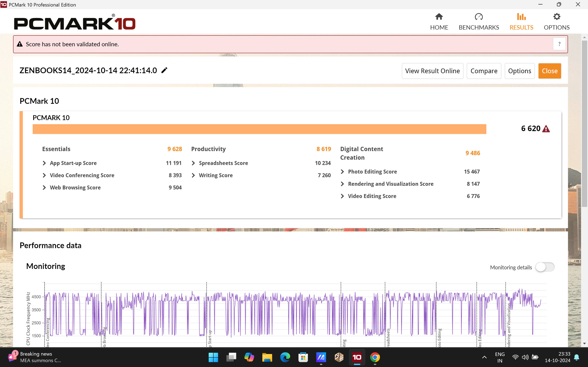Enable the Monitoring details toggle
This screenshot has height=367, width=588.
point(545,267)
